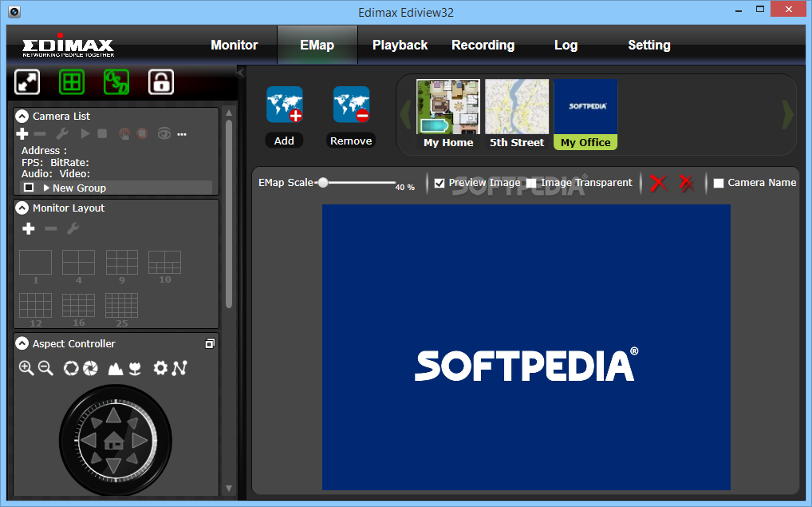Click the small red X delete-all icon
The height and width of the screenshot is (507, 812).
(687, 183)
